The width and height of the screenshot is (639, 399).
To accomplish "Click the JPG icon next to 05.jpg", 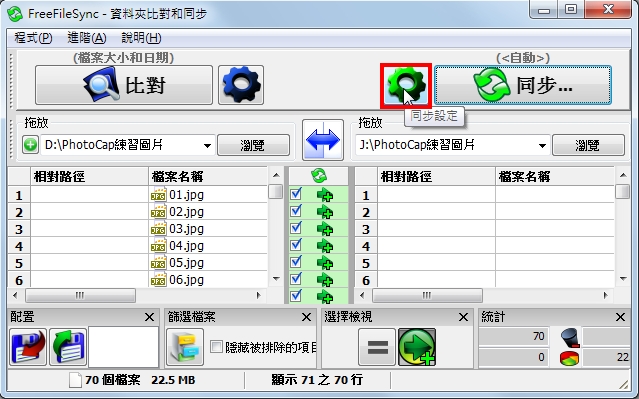I will coord(159,263).
